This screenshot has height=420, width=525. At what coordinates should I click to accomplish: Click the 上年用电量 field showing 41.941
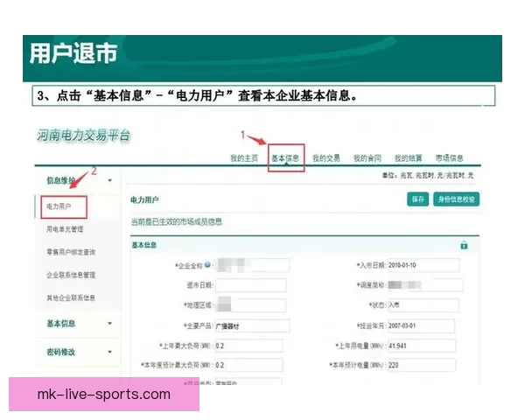point(422,346)
